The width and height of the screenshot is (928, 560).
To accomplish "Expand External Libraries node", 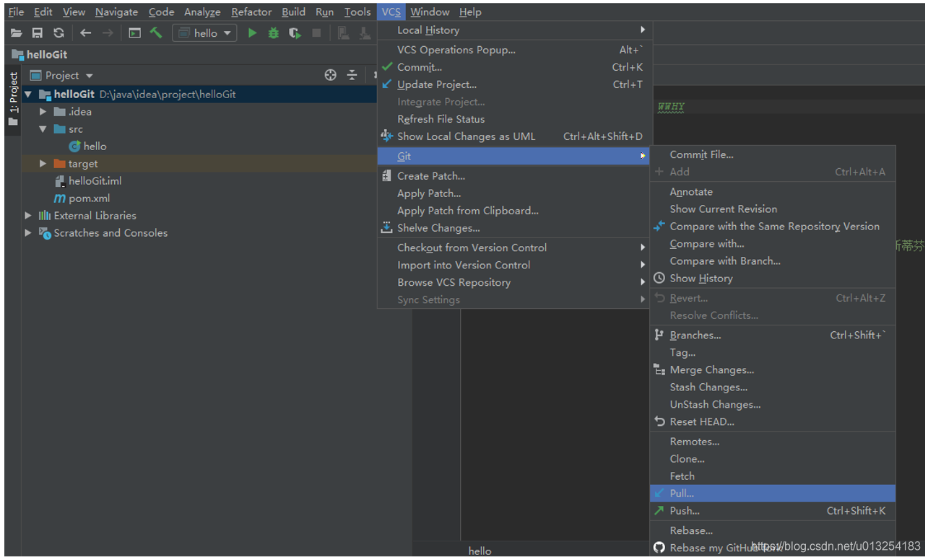I will pyautogui.click(x=28, y=216).
